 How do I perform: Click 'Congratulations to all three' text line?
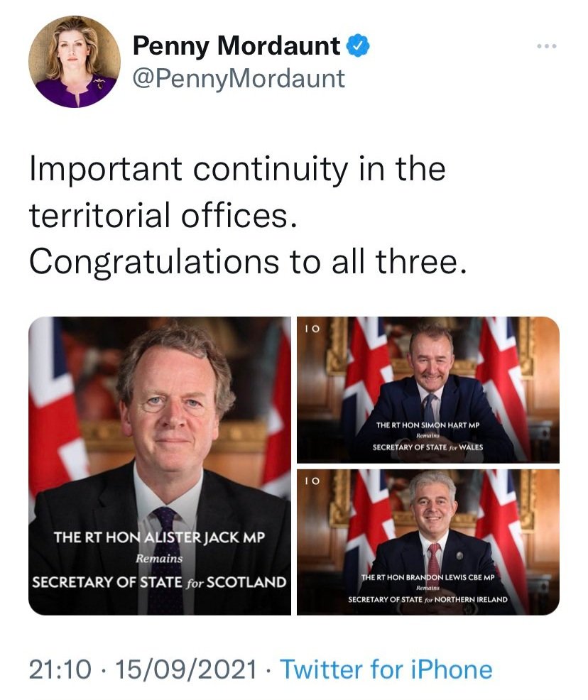249,261
